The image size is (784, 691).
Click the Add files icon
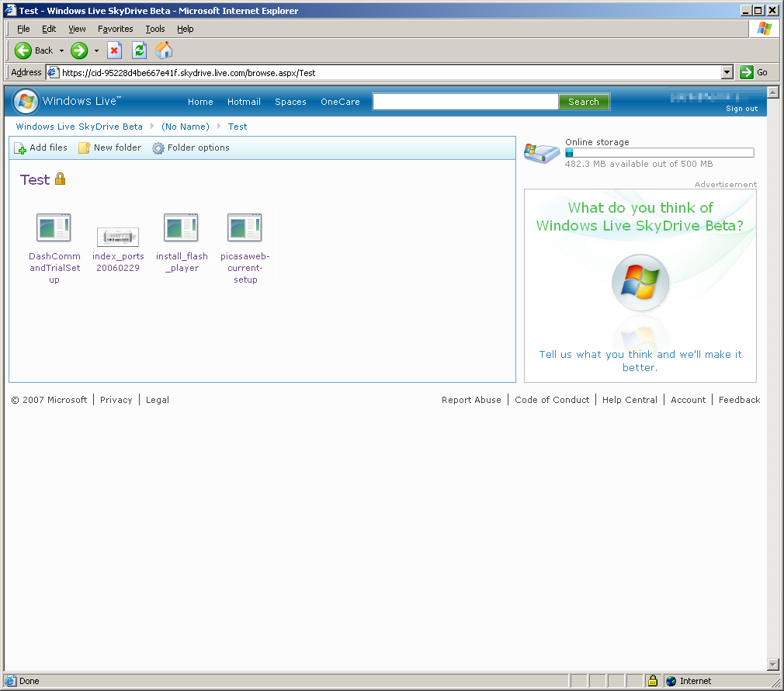pyautogui.click(x=20, y=148)
